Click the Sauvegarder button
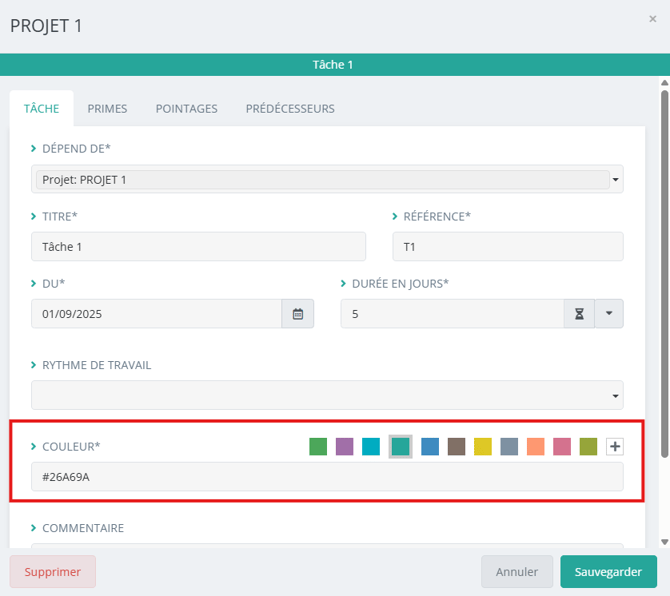The width and height of the screenshot is (670, 596). [608, 572]
